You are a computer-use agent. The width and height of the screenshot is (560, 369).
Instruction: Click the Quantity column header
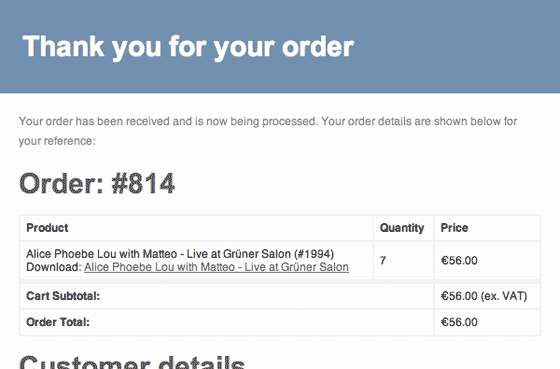(x=402, y=228)
